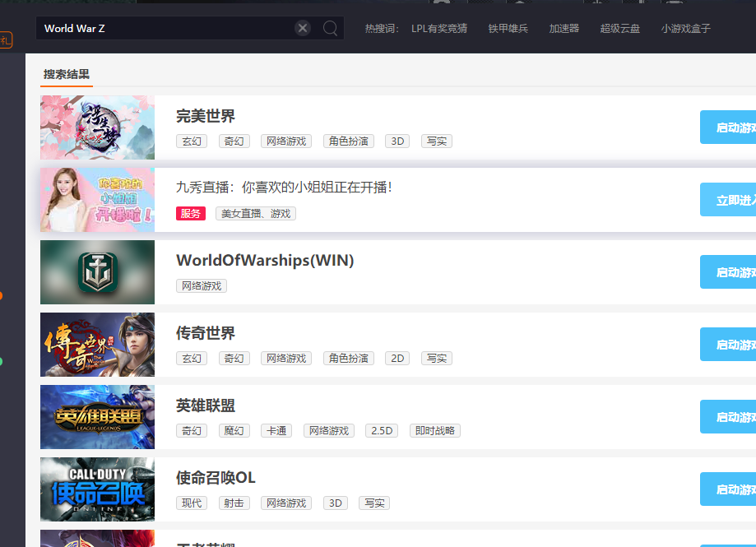This screenshot has height=547, width=756.
Task: Open the 九秀直播 banner thumbnail
Action: tap(97, 200)
